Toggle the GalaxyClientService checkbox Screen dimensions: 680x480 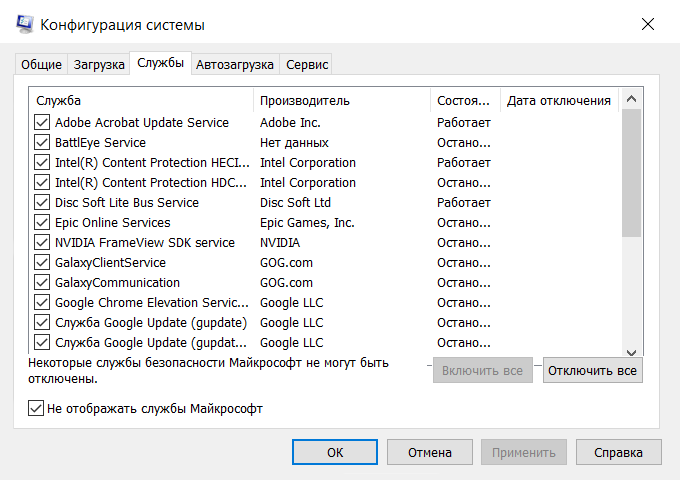click(42, 262)
